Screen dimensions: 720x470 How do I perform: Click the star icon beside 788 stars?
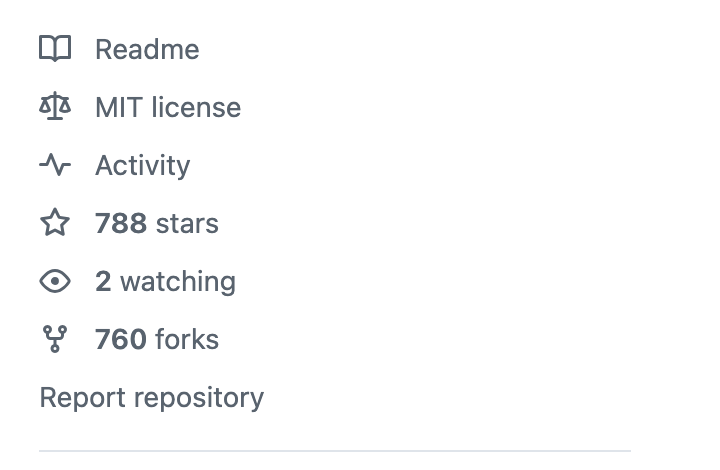pyautogui.click(x=55, y=223)
